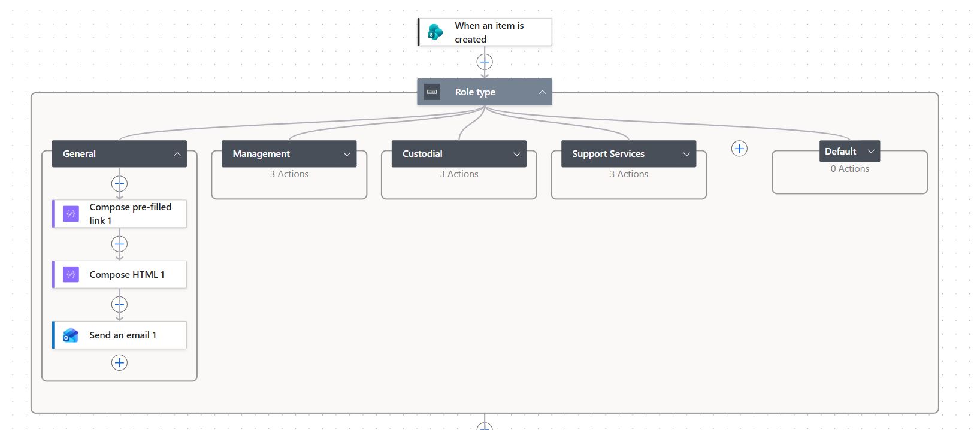Click 3 Actions text under Support Services
Viewport: 980px width, 430px height.
(628, 174)
